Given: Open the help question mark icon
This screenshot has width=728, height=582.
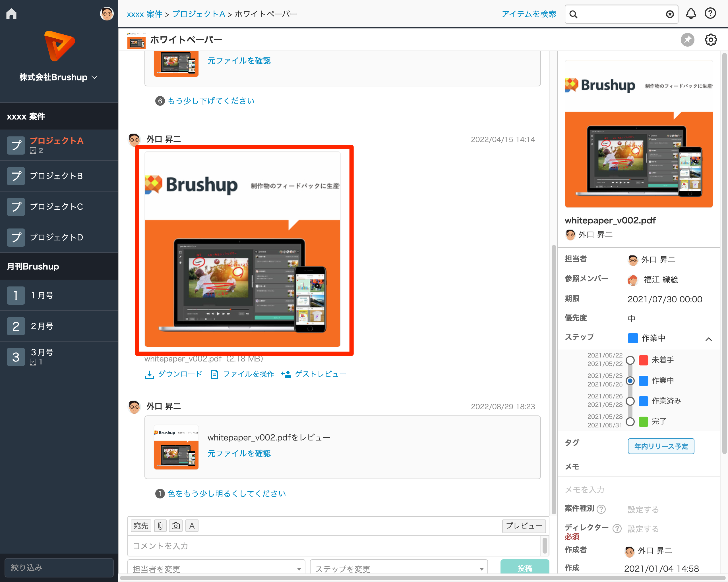Looking at the screenshot, I should [710, 13].
